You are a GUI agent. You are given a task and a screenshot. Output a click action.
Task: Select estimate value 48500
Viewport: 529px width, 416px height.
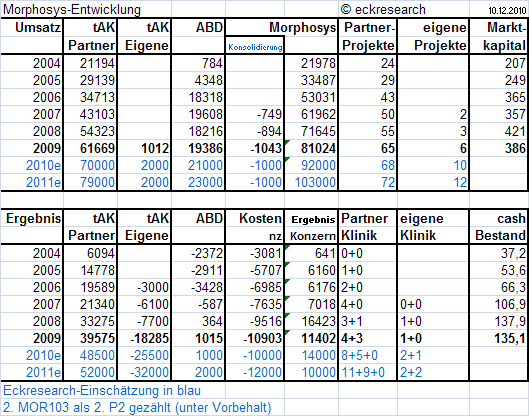click(97, 355)
